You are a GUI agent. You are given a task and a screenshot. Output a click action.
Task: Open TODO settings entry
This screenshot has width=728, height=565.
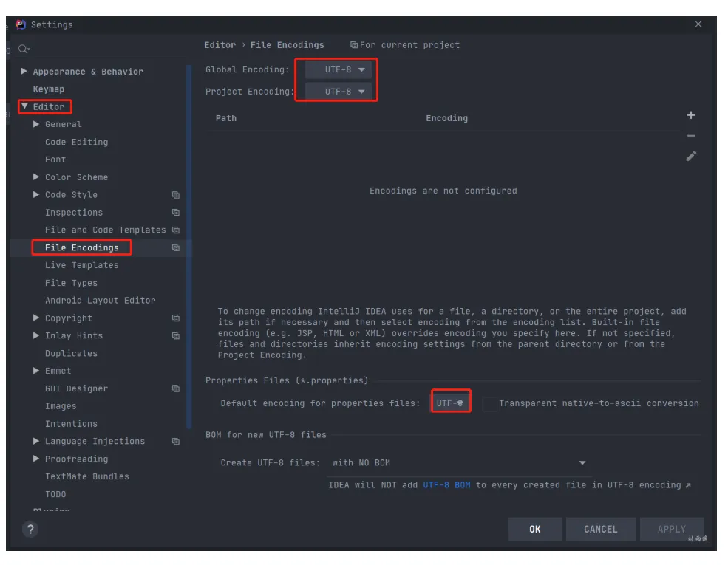[x=55, y=495]
